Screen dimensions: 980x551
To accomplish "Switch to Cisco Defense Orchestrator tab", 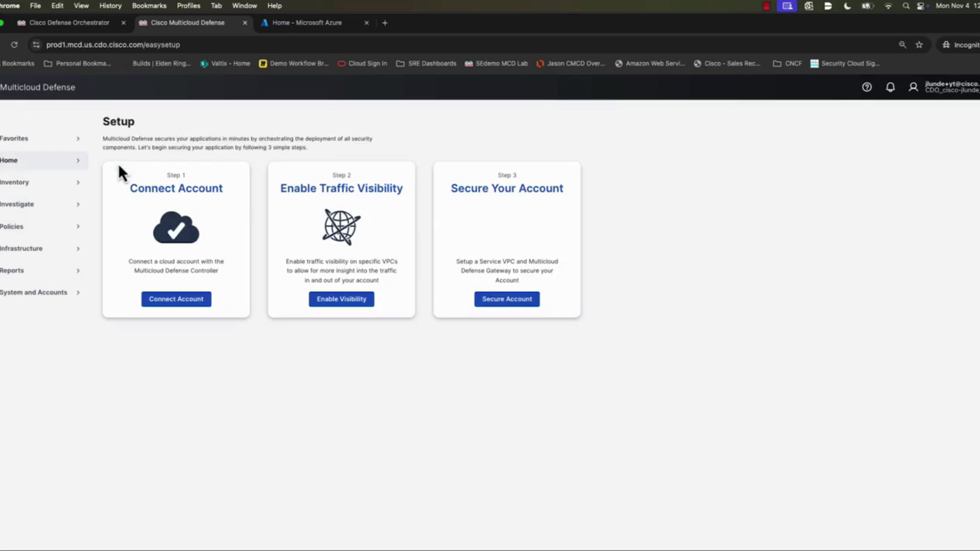I will [69, 23].
